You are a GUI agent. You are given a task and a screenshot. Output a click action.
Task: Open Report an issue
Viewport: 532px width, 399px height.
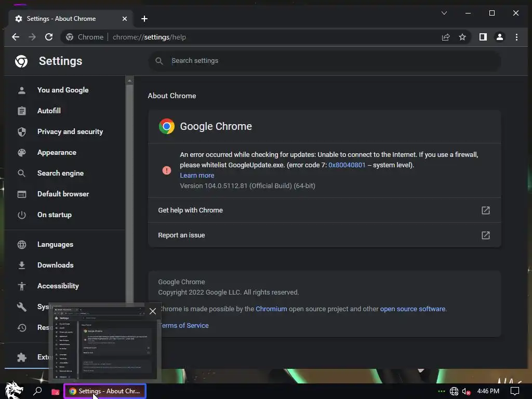pyautogui.click(x=324, y=235)
